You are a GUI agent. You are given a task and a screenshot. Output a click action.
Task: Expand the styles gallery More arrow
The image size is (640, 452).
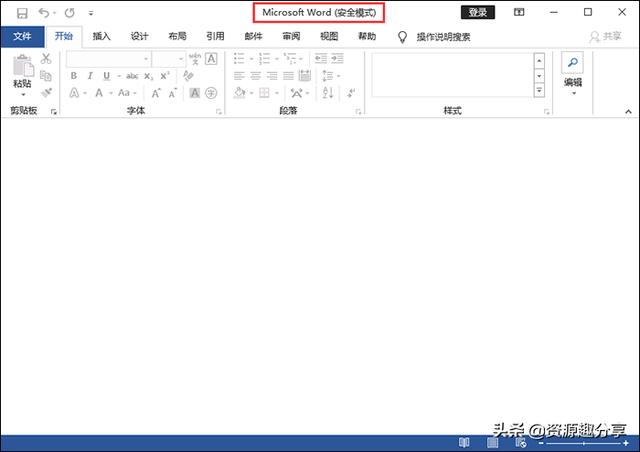point(539,91)
